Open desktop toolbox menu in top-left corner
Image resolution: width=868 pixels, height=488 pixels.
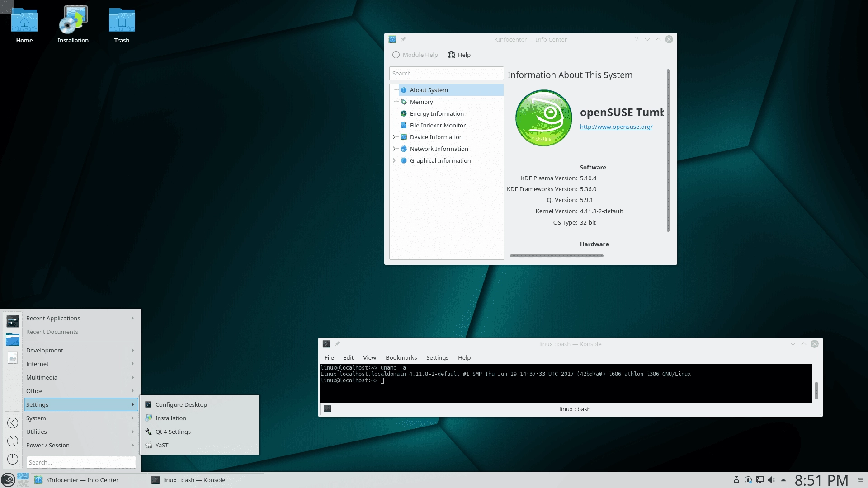(x=6, y=6)
